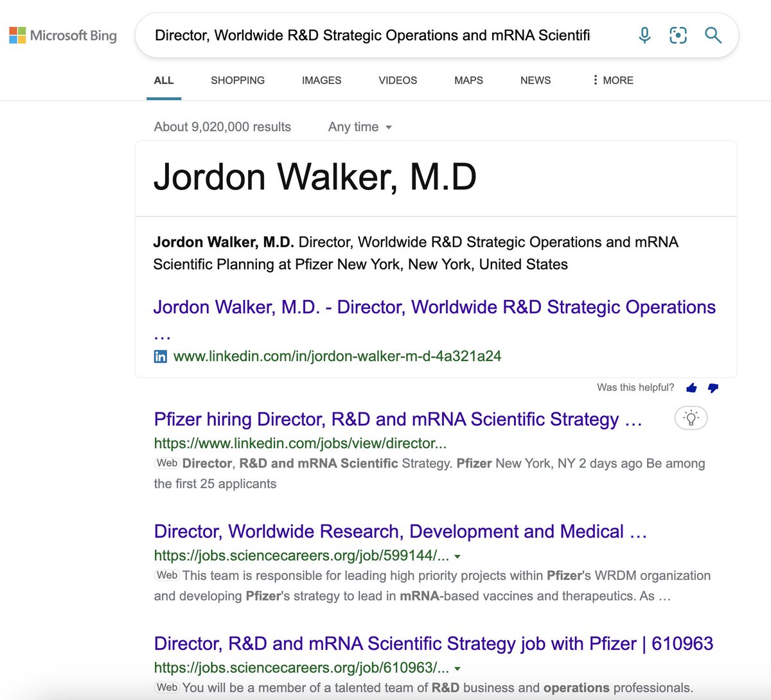Screen dimensions: 771x700
Task: Switch to the IMAGES tab
Action: pos(321,80)
